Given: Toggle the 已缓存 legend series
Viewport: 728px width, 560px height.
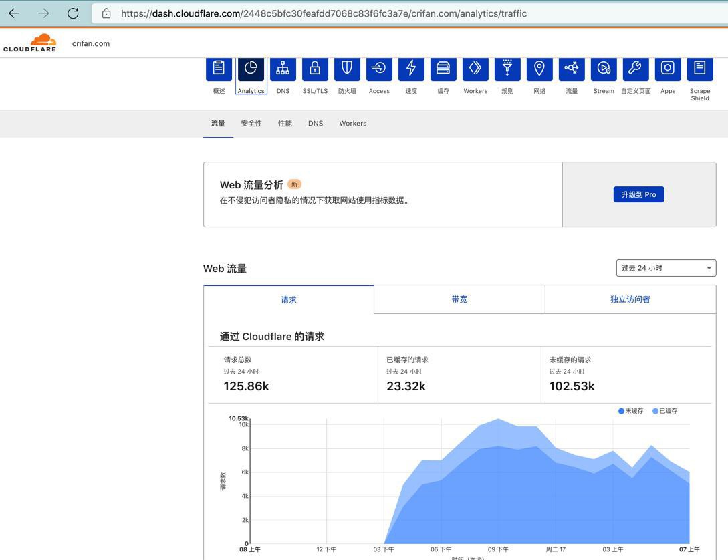Looking at the screenshot, I should coord(665,410).
